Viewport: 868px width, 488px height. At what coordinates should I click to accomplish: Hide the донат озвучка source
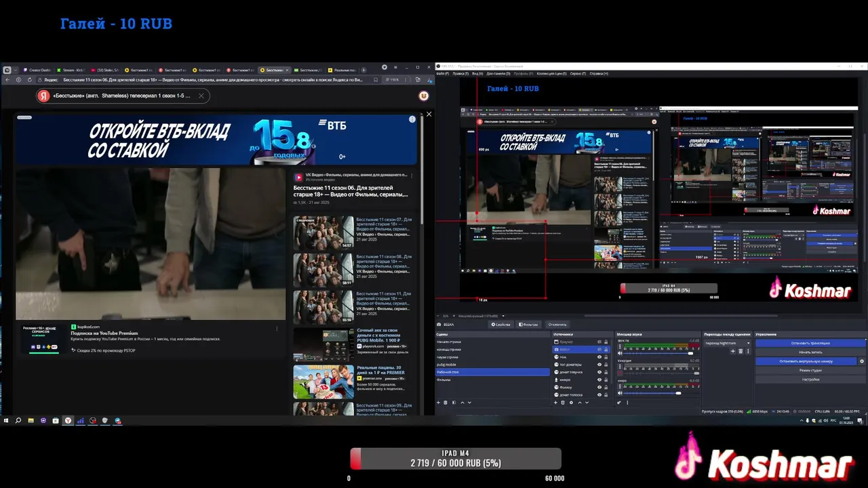[599, 372]
